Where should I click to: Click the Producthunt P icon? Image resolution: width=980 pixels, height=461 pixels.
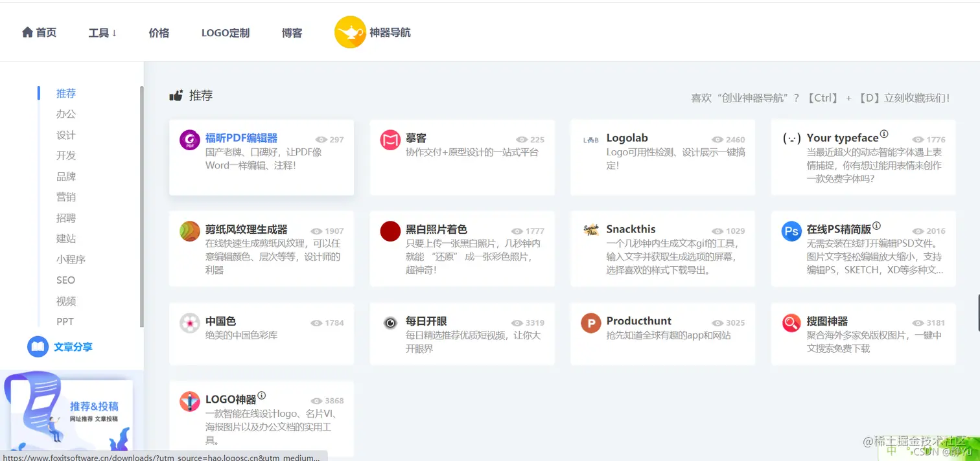[590, 322]
